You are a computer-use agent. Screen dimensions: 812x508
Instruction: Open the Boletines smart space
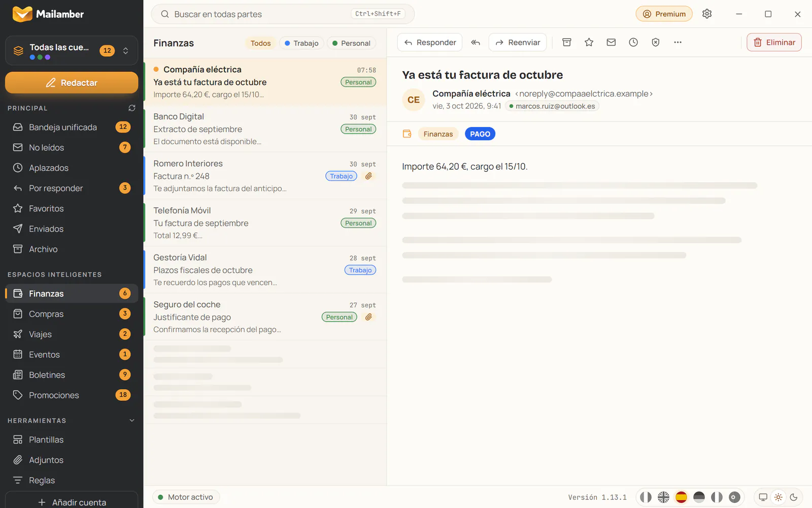pyautogui.click(x=71, y=375)
